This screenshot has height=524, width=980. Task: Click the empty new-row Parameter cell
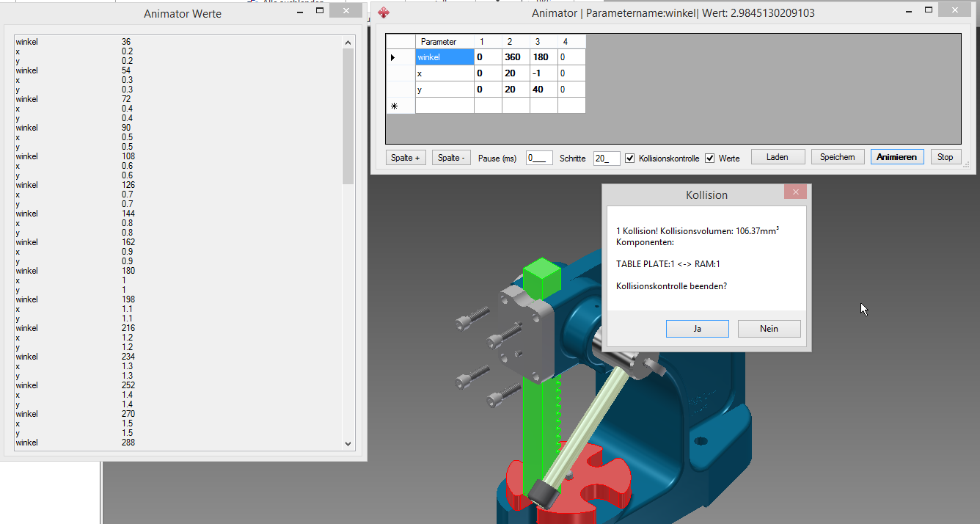pyautogui.click(x=445, y=106)
